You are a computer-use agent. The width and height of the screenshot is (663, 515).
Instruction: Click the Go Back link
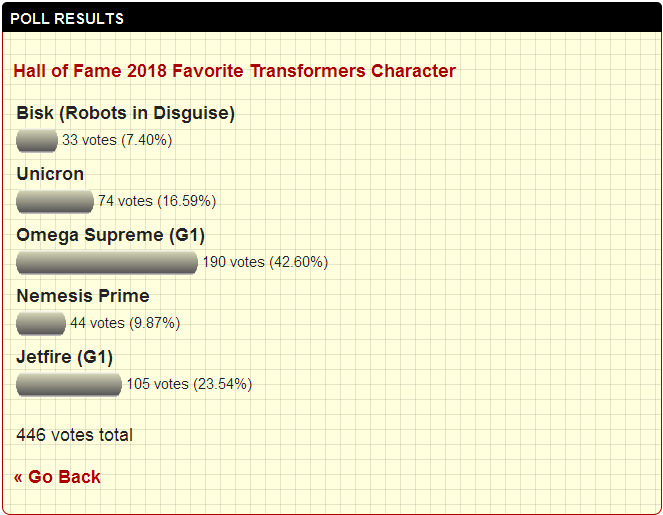tap(57, 477)
